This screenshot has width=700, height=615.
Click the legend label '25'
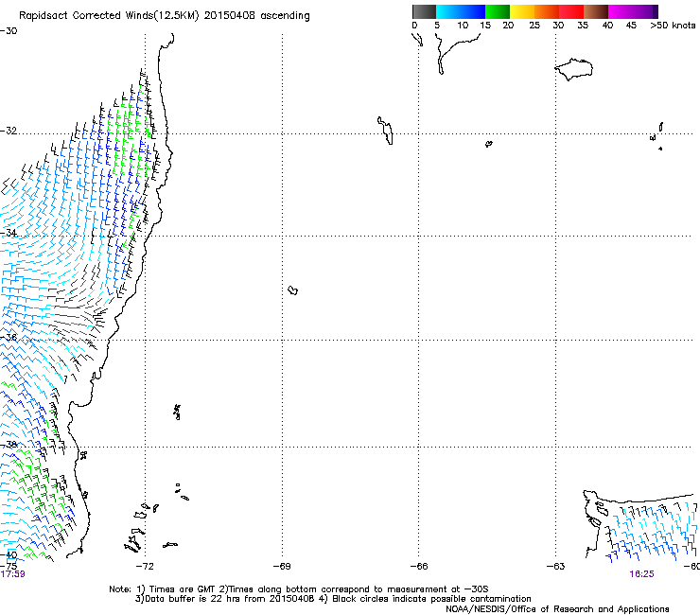[x=534, y=26]
